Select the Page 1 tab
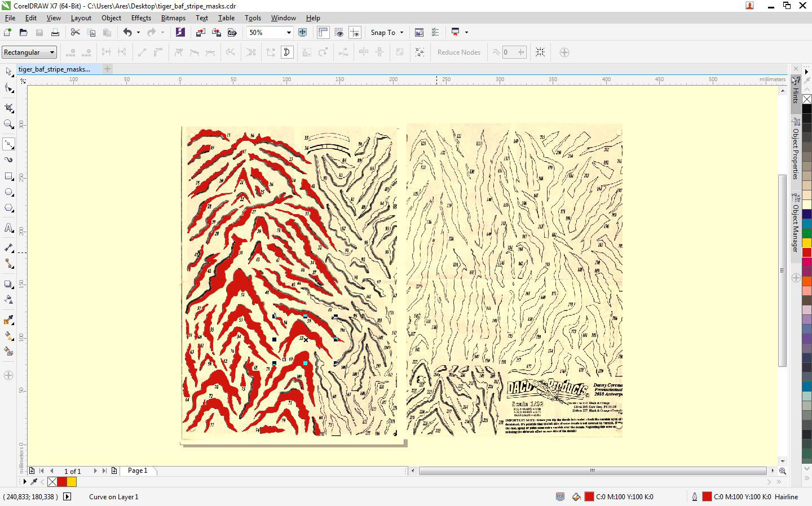 138,471
